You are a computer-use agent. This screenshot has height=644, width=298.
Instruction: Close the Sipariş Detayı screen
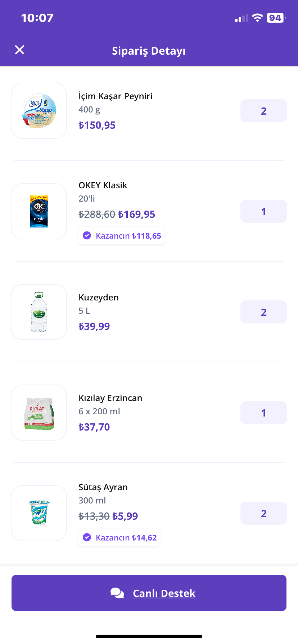20,50
